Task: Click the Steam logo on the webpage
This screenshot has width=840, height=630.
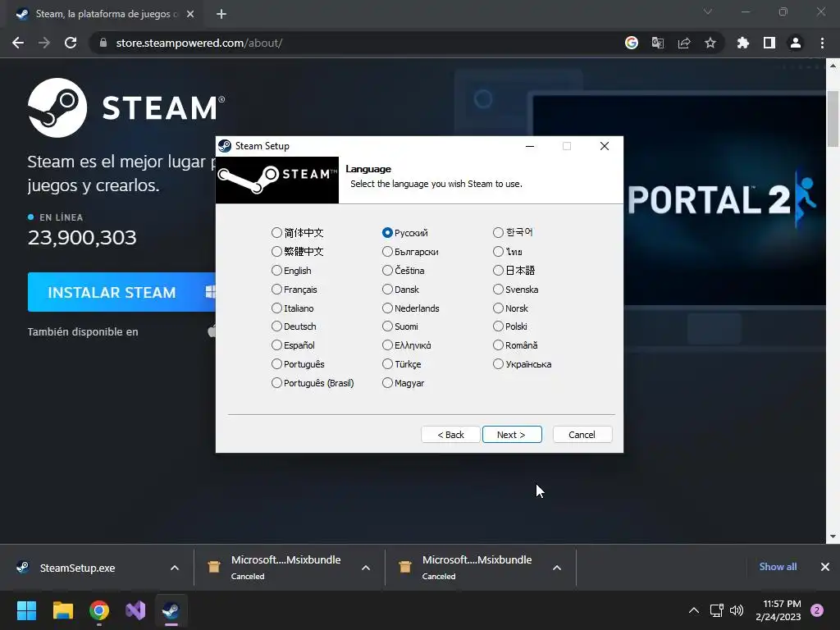Action: (126, 107)
